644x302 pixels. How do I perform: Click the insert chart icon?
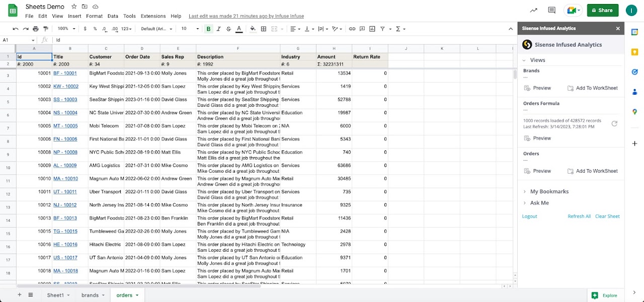pos(372,29)
